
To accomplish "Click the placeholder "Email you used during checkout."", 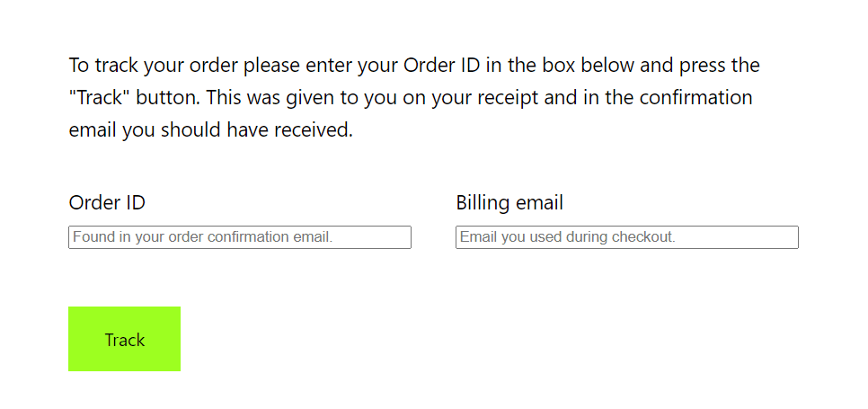I will (x=568, y=237).
